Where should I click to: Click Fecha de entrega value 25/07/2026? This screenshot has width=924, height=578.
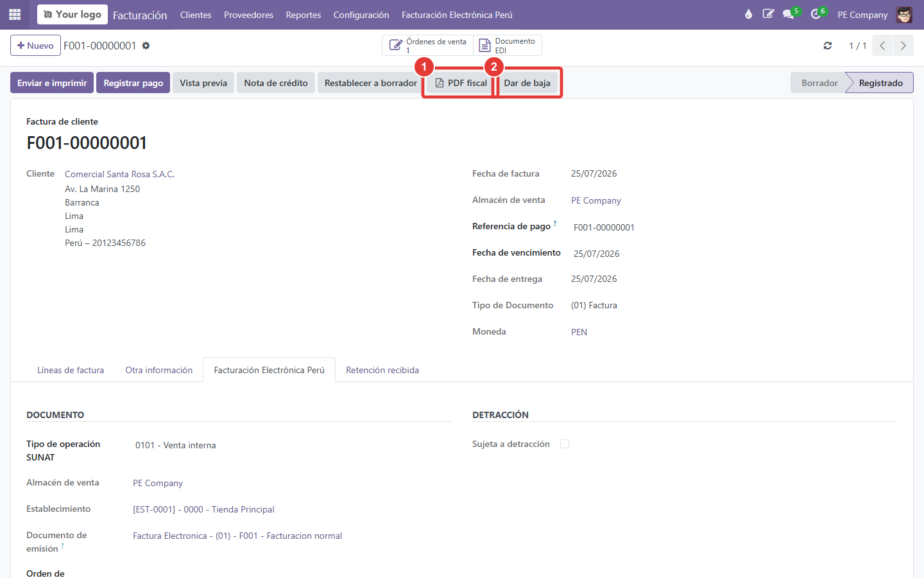click(594, 279)
